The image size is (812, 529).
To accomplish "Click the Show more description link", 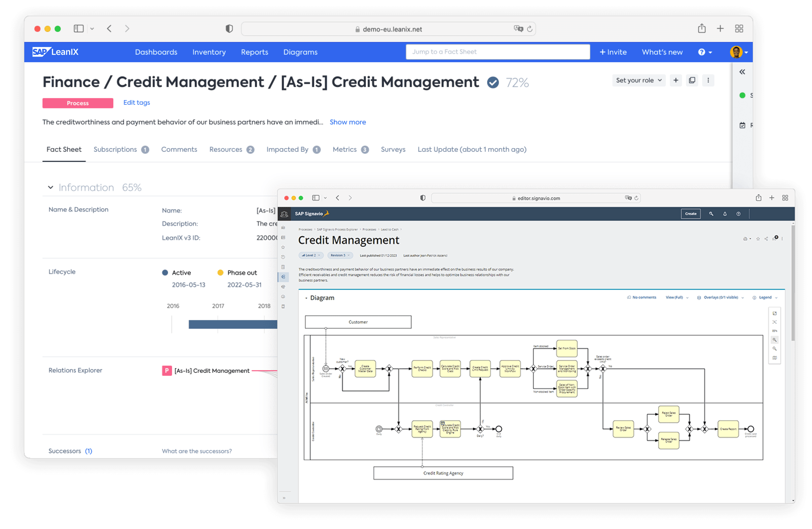I will pyautogui.click(x=348, y=122).
